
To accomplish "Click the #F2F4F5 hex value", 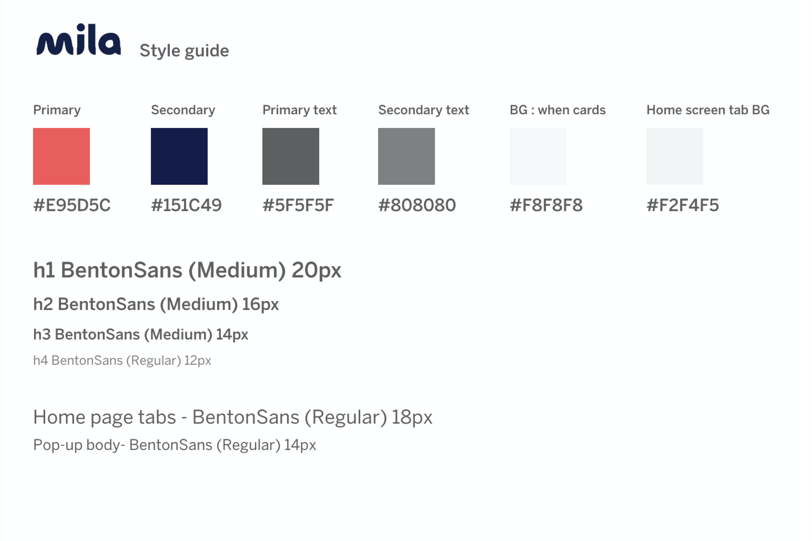I will (683, 206).
